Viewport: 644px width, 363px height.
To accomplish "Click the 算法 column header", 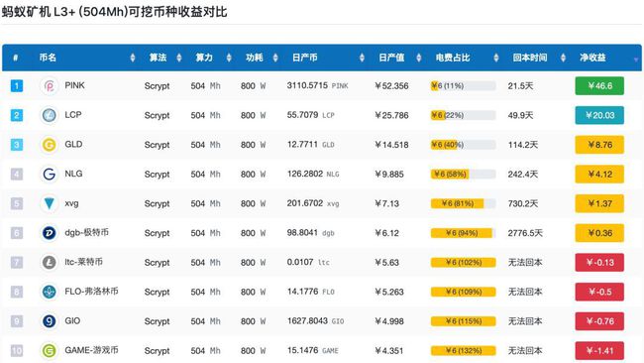I will tap(158, 58).
